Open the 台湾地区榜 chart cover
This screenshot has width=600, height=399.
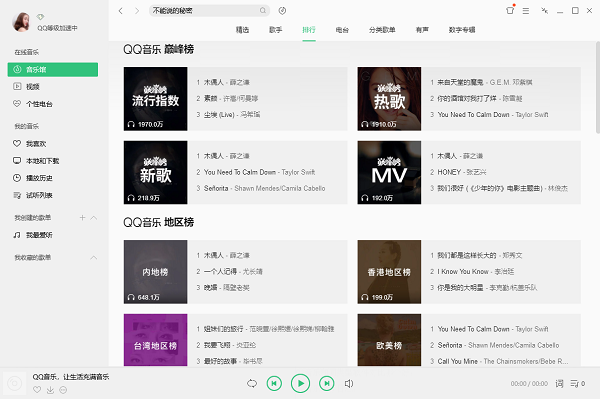(155, 340)
